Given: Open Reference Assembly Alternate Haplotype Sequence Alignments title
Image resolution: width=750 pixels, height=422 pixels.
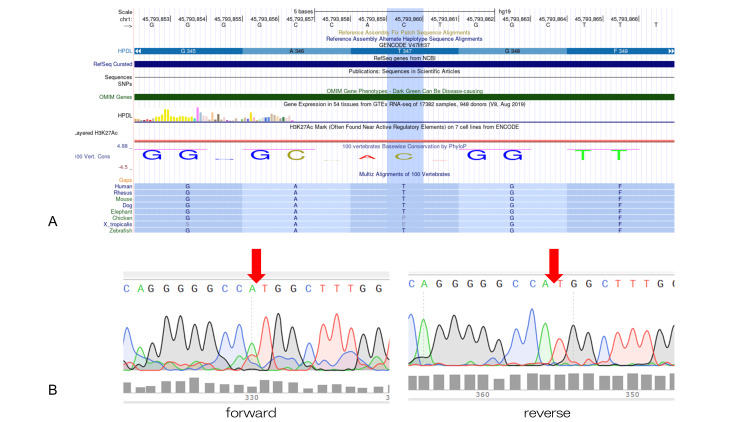Looking at the screenshot, I should pos(404,39).
